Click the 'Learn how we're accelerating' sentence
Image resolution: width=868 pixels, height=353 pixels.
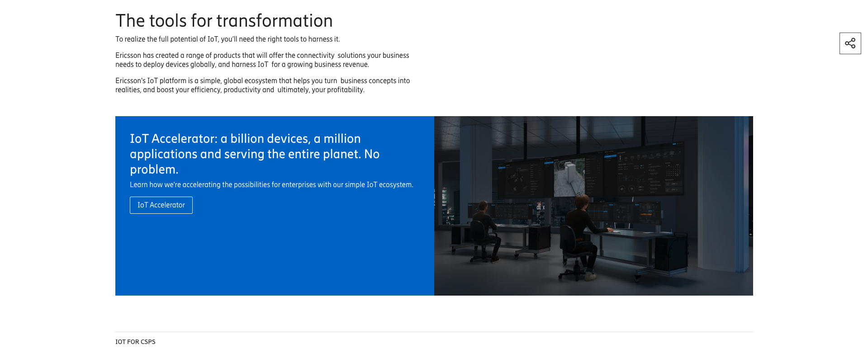pyautogui.click(x=271, y=184)
